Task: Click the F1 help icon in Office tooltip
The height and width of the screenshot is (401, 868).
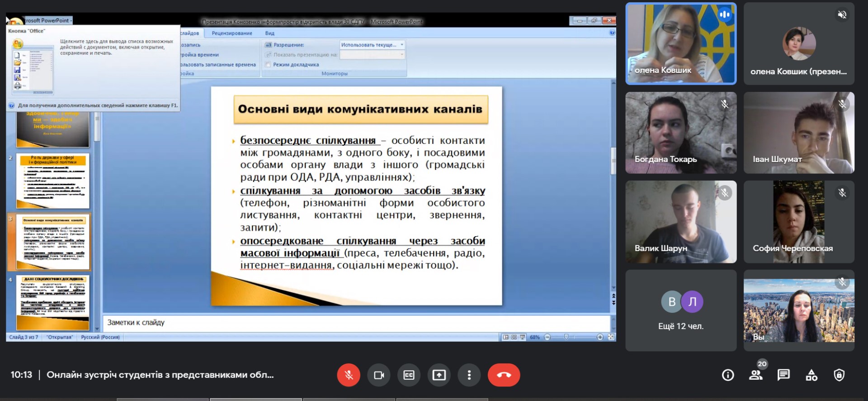Action: point(12,105)
